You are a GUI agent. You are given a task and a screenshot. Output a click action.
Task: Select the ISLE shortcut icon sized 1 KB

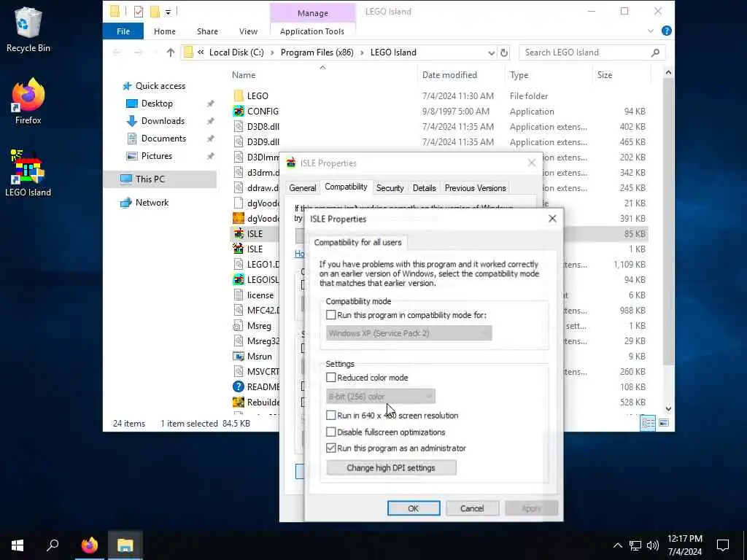point(239,249)
